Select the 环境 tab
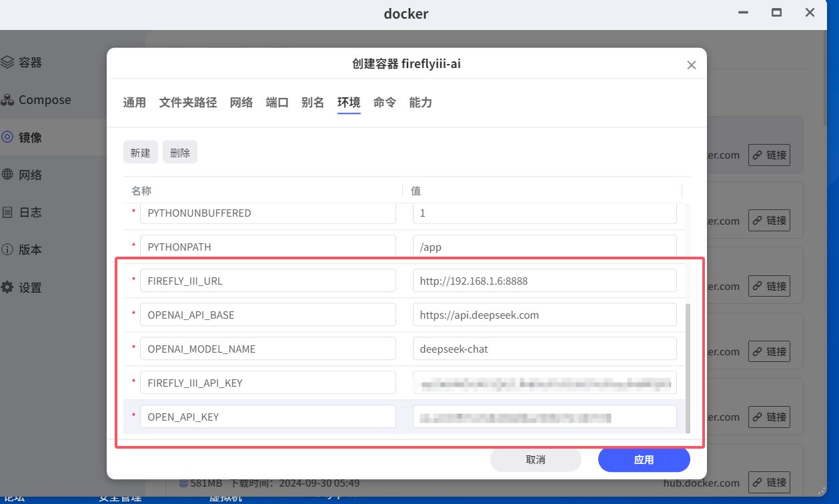The height and width of the screenshot is (504, 839). point(349,103)
